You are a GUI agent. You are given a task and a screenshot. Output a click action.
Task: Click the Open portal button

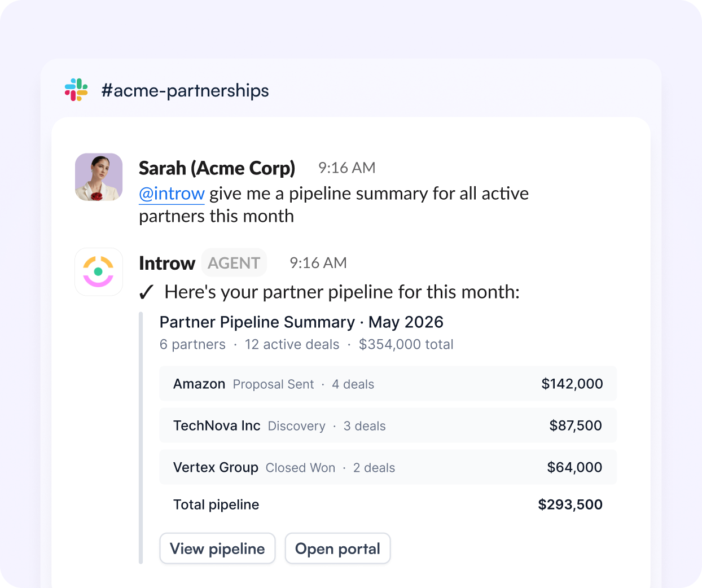coord(337,548)
